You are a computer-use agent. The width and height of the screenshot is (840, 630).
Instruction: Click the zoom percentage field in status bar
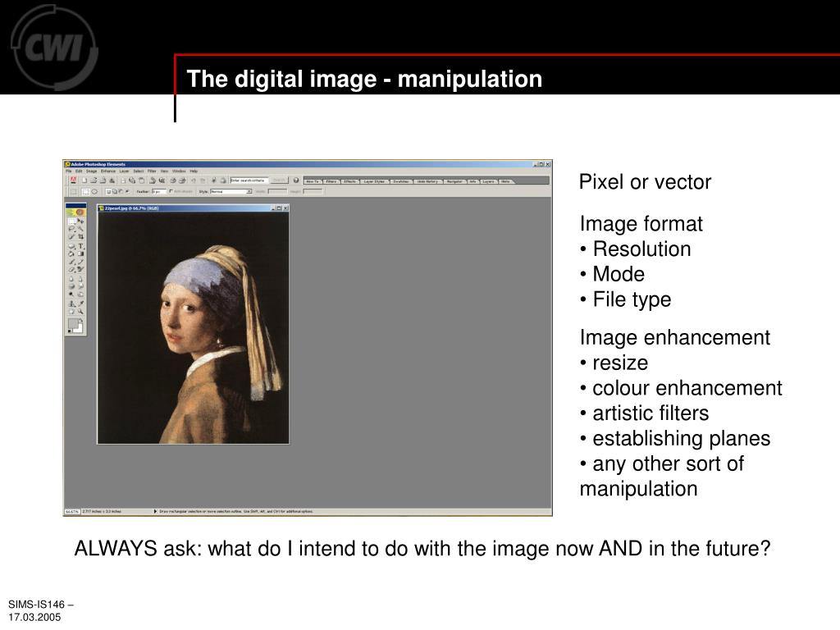[72, 511]
